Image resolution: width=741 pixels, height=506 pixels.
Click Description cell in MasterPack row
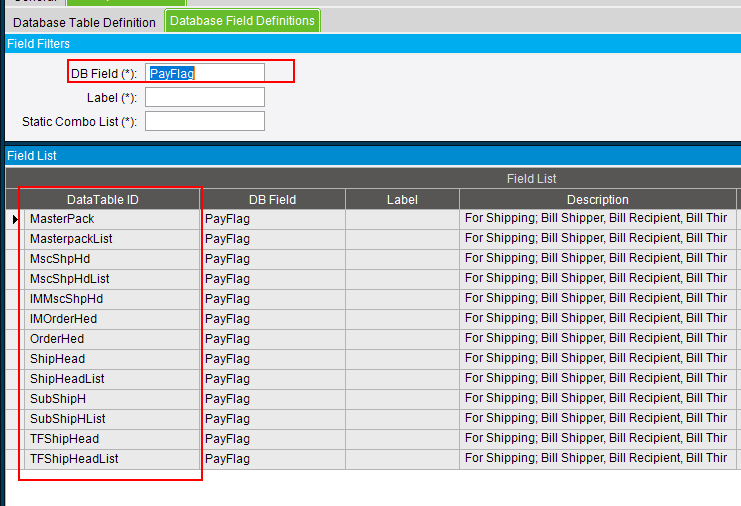tap(598, 219)
